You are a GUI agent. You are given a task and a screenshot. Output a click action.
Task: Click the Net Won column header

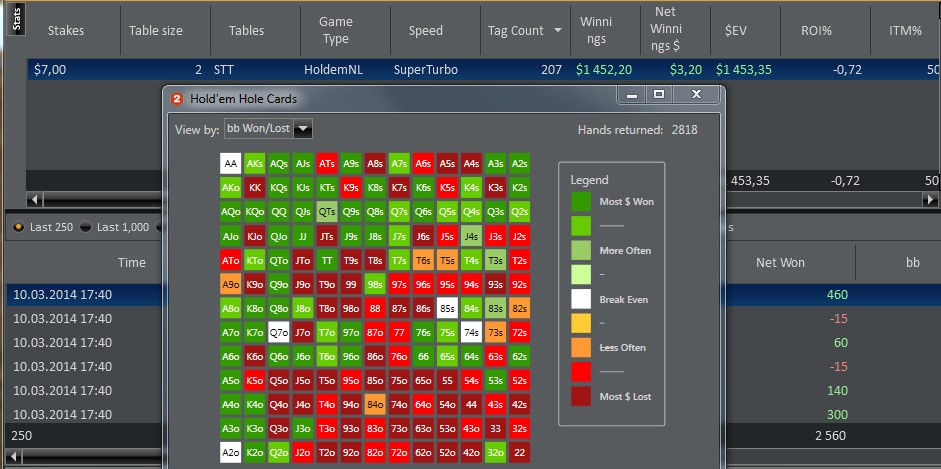780,262
